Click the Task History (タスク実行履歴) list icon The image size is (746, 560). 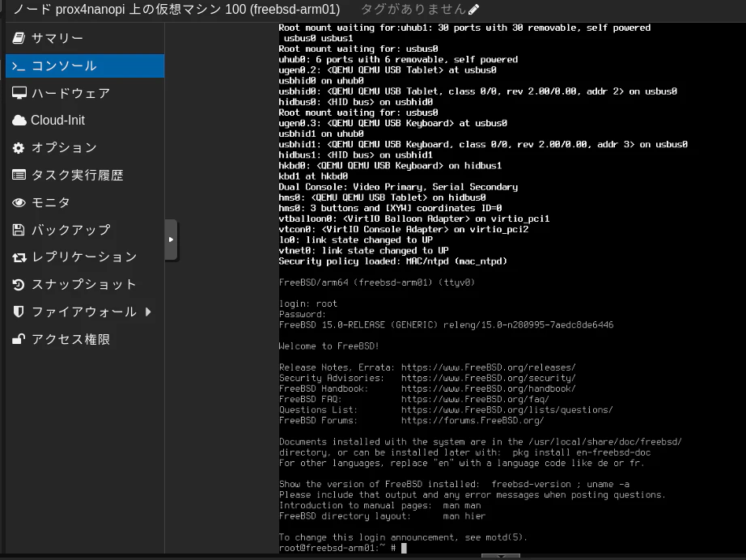click(19, 175)
